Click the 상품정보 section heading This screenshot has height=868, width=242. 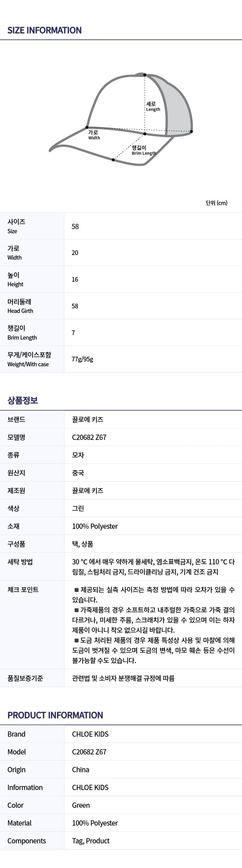(23, 400)
